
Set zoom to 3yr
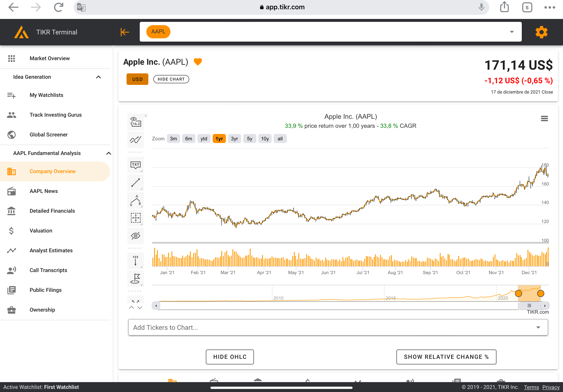[235, 138]
